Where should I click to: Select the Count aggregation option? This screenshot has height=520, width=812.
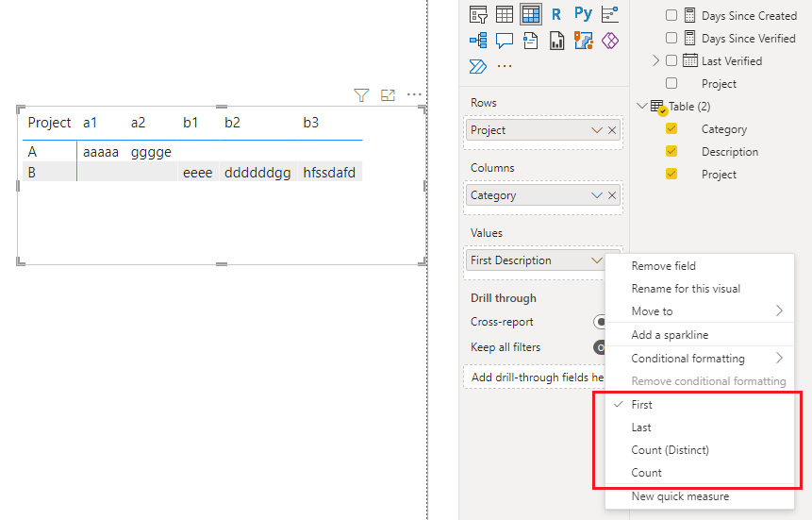(700, 473)
